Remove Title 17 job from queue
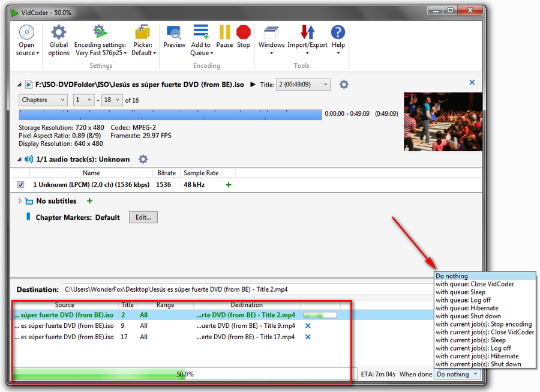540x392 pixels. [308, 337]
